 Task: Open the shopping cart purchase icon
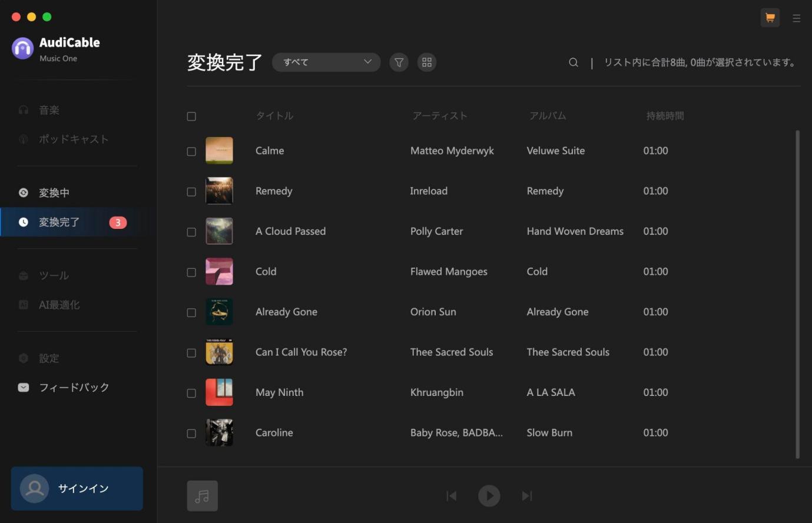770,18
